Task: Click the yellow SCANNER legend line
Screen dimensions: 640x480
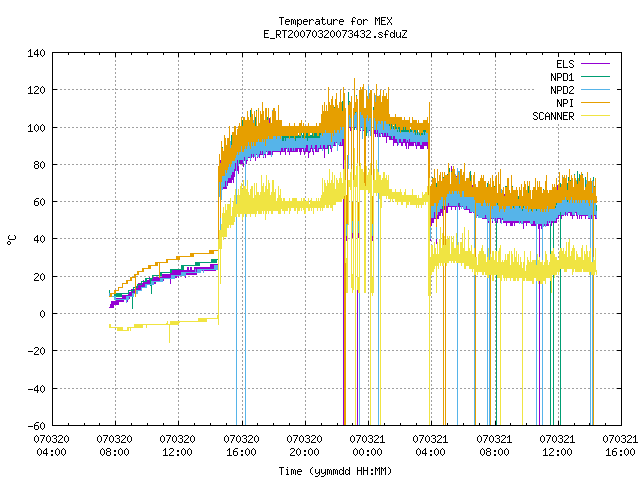Action: pyautogui.click(x=595, y=116)
